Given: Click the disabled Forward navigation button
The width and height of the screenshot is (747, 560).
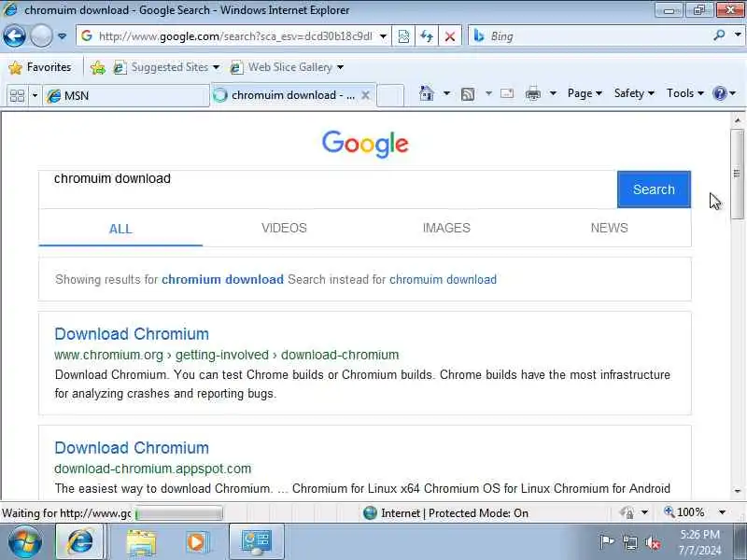Looking at the screenshot, I should (41, 35).
